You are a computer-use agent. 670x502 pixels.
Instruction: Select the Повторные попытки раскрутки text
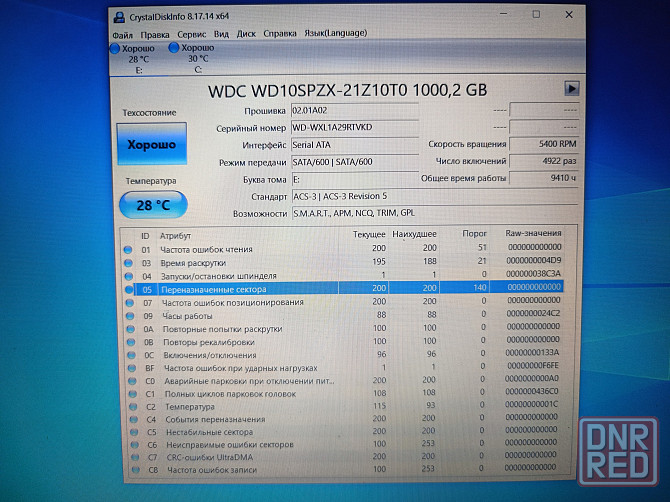click(223, 329)
